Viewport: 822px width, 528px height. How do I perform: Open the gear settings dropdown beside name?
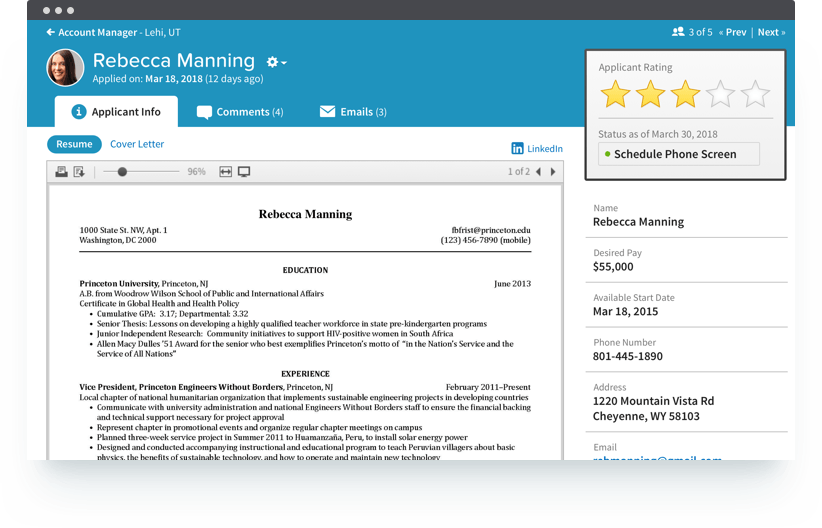[276, 62]
